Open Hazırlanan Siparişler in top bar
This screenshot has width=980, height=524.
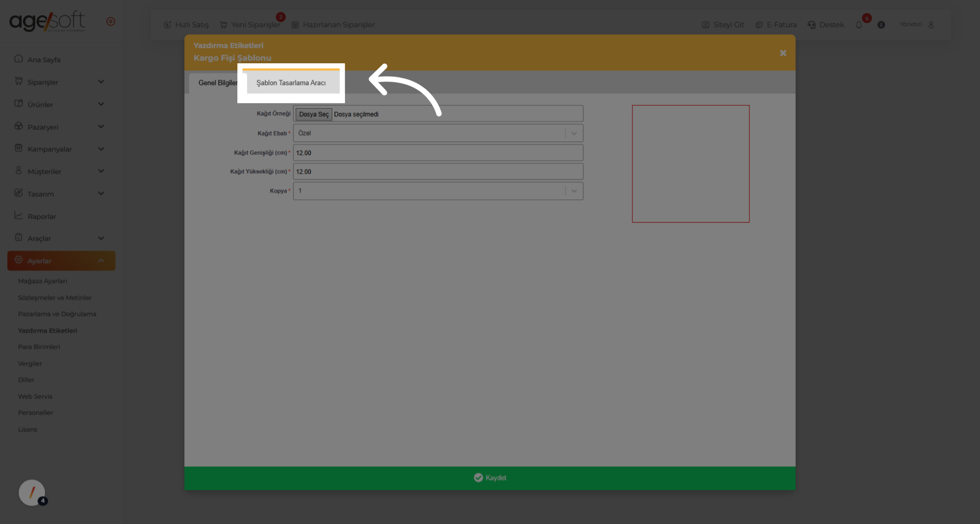[x=333, y=24]
